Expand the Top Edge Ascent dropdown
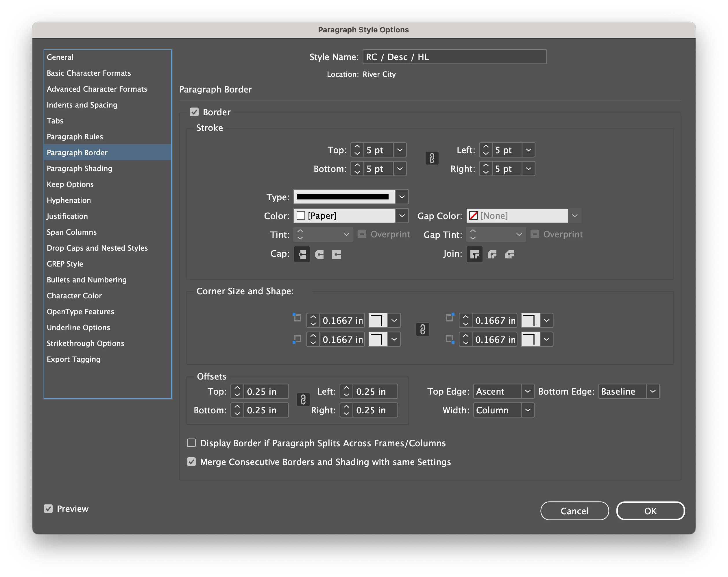Viewport: 728px width, 577px height. pos(527,391)
